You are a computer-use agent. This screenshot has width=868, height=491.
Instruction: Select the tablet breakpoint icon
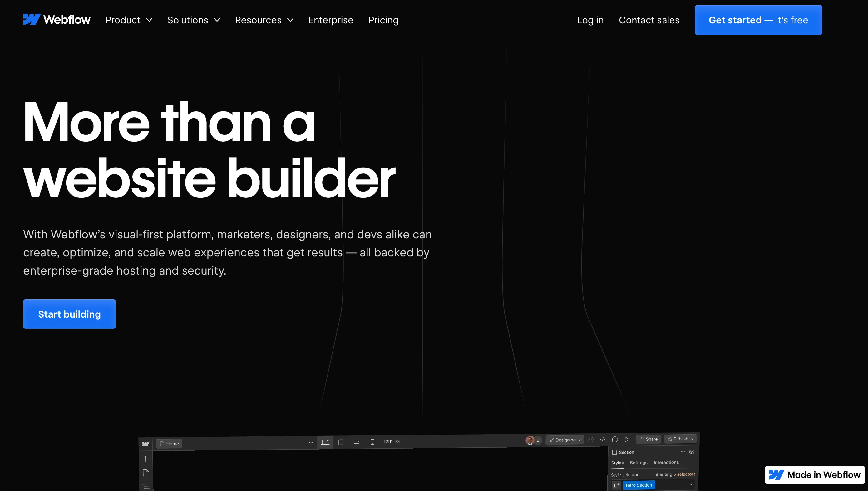click(x=341, y=442)
